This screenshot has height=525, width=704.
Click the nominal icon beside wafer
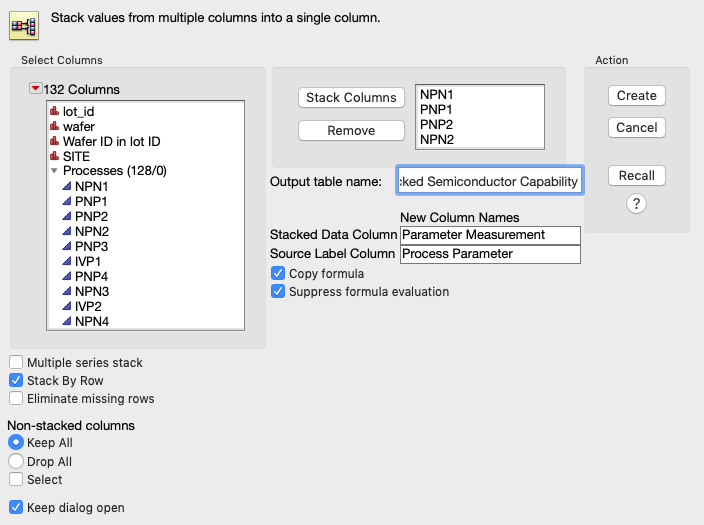click(54, 127)
